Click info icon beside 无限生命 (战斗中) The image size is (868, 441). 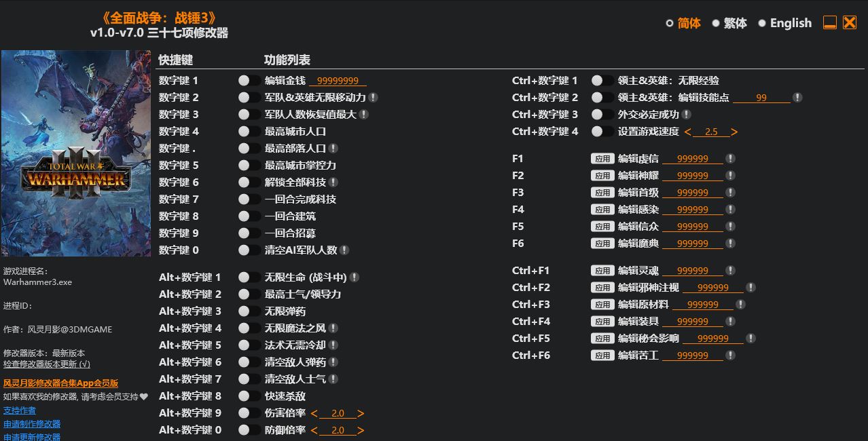pyautogui.click(x=355, y=277)
